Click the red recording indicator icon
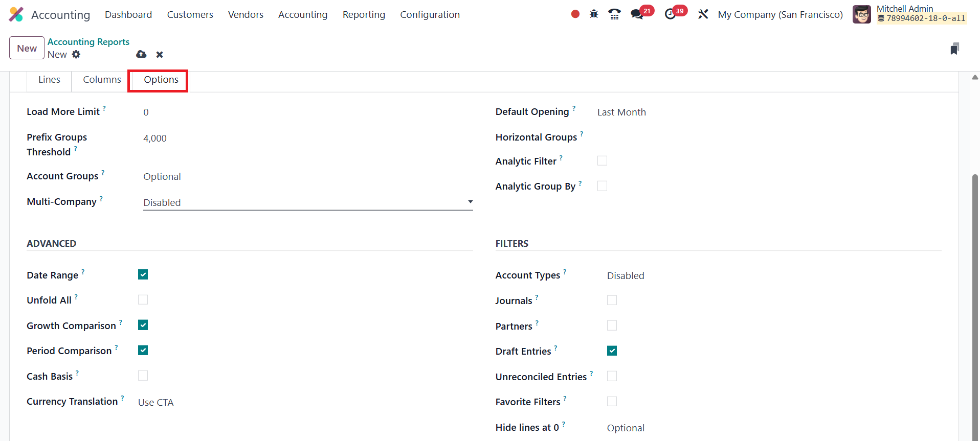 575,14
